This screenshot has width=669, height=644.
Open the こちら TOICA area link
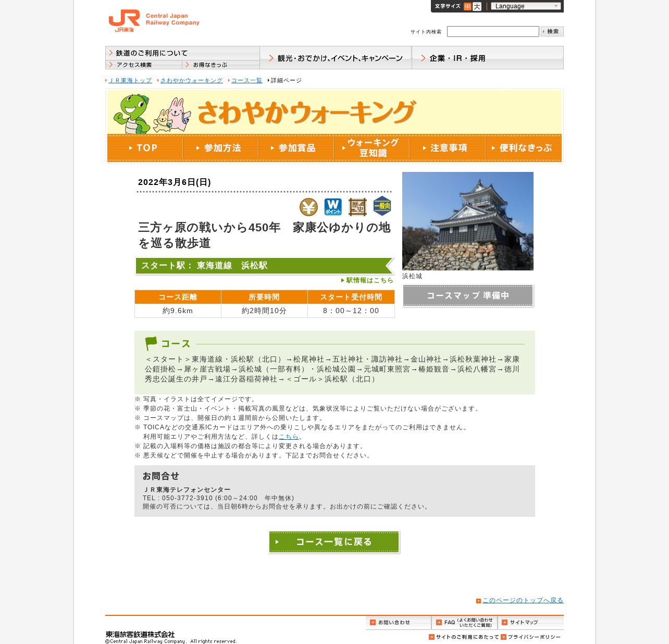[289, 437]
